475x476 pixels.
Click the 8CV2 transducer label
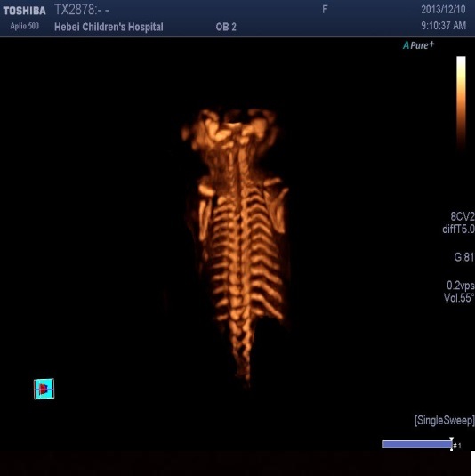click(463, 216)
